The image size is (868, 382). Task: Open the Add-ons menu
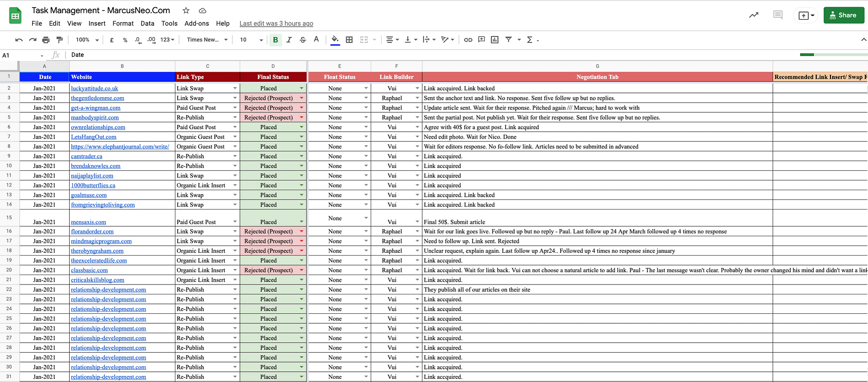[197, 23]
